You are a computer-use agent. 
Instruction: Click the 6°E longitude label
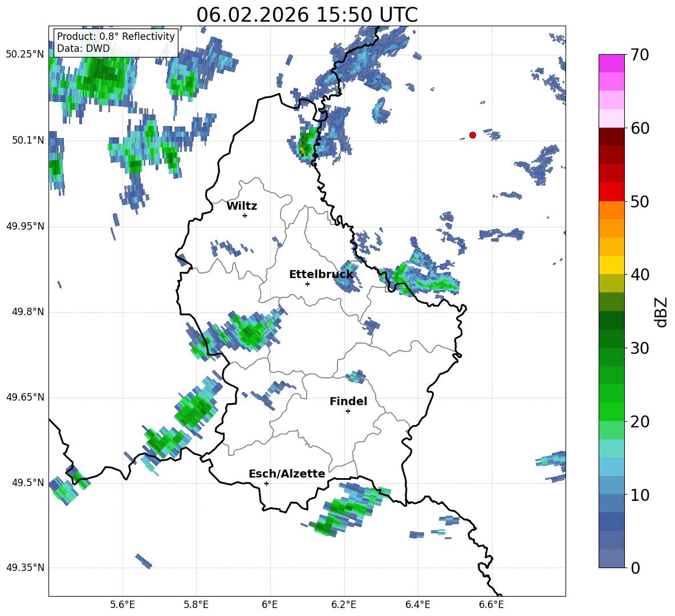coord(270,605)
